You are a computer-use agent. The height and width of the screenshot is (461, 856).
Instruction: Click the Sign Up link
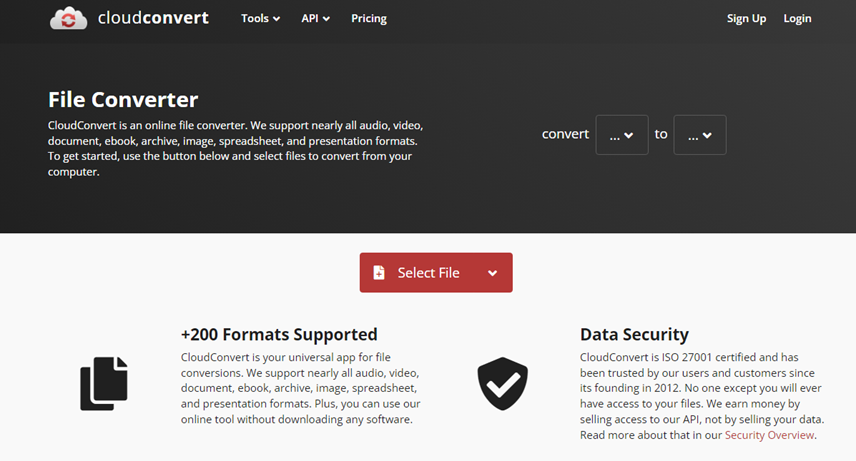pyautogui.click(x=746, y=19)
